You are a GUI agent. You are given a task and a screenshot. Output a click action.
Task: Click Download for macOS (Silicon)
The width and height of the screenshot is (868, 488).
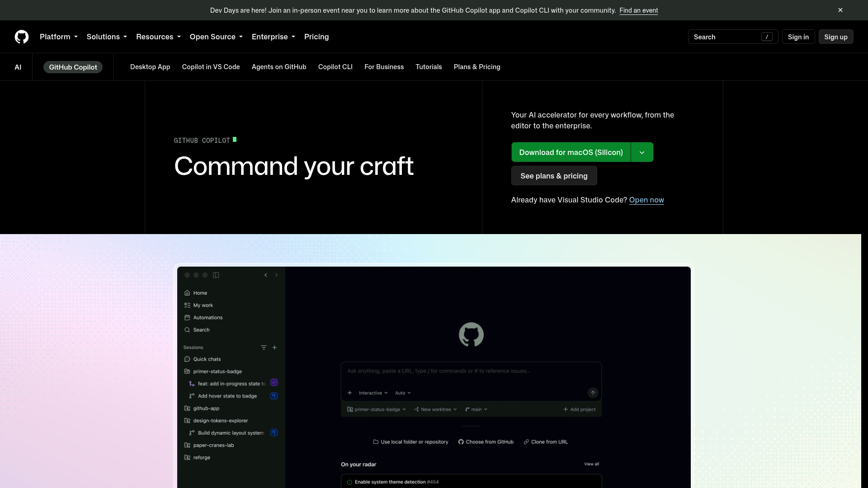571,152
